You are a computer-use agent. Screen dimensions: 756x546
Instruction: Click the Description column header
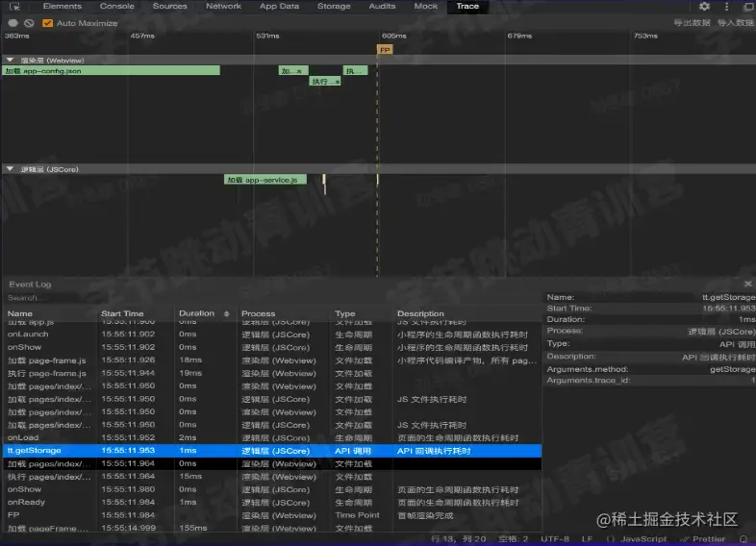[x=420, y=313]
